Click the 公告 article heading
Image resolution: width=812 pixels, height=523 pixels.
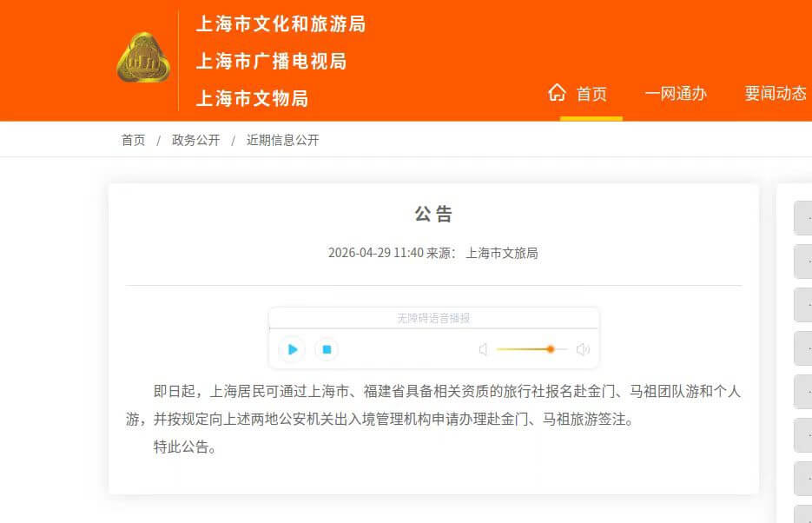click(433, 214)
